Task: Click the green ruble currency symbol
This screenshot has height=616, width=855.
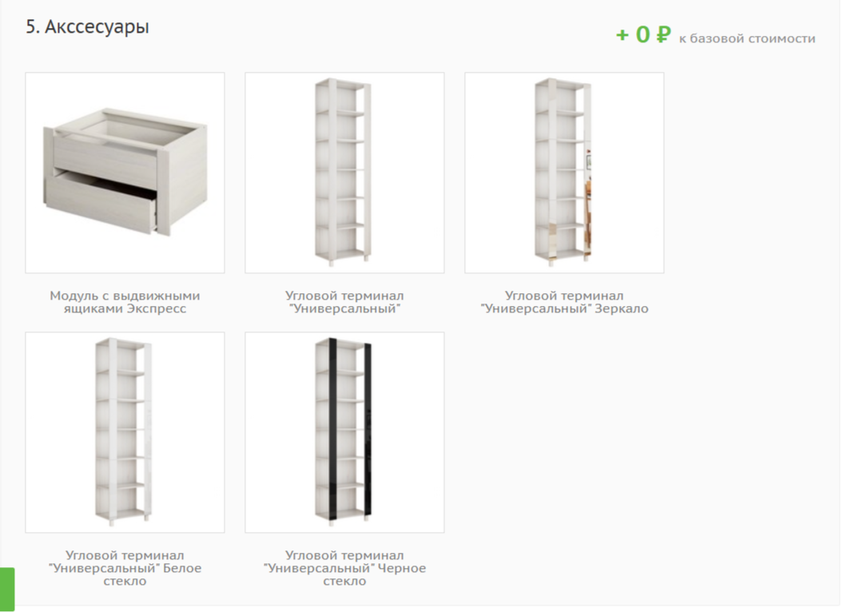Action: (x=663, y=35)
